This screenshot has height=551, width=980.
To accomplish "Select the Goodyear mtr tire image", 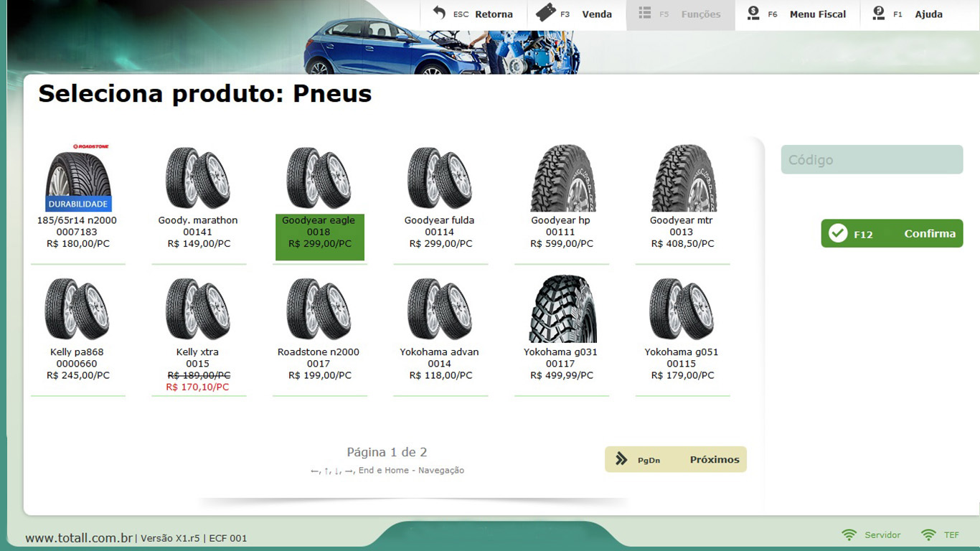I will coord(684,178).
